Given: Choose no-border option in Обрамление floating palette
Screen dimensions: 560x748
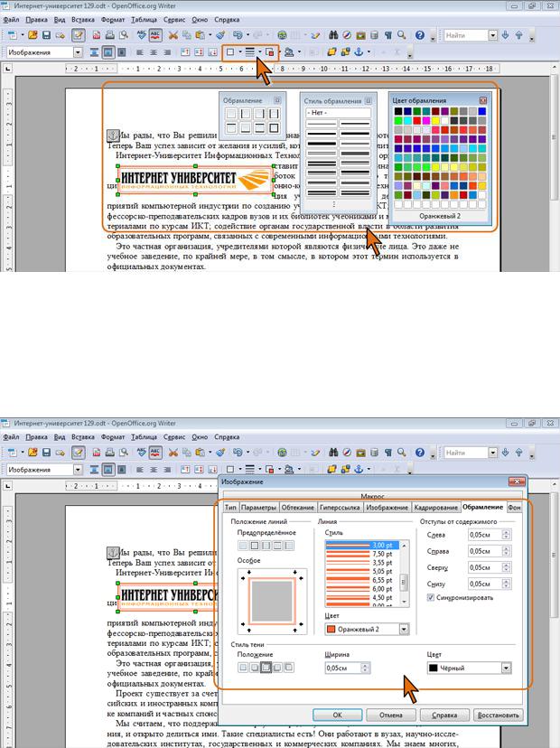Looking at the screenshot, I should (231, 114).
